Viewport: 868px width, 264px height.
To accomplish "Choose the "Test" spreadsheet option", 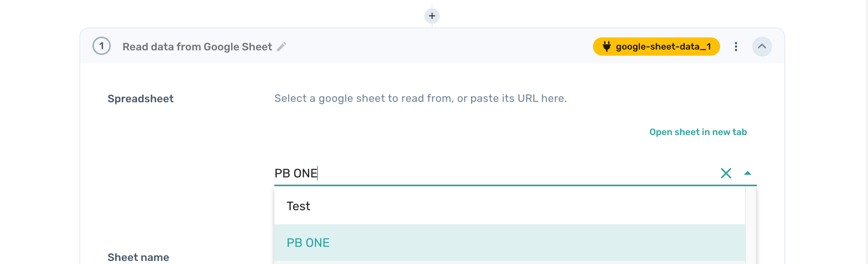I will [x=298, y=206].
